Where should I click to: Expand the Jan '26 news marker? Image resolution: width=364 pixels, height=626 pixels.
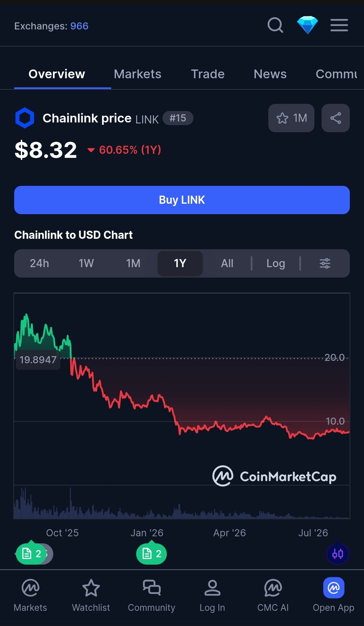pos(151,554)
